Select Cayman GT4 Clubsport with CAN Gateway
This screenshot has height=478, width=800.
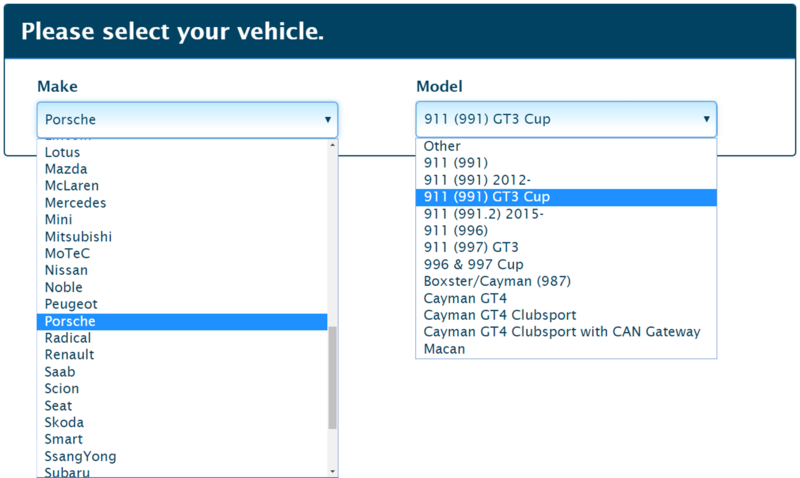[566, 332]
